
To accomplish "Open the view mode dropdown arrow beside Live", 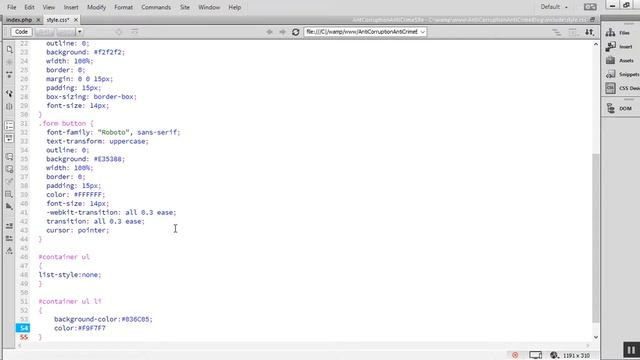I will [80, 32].
